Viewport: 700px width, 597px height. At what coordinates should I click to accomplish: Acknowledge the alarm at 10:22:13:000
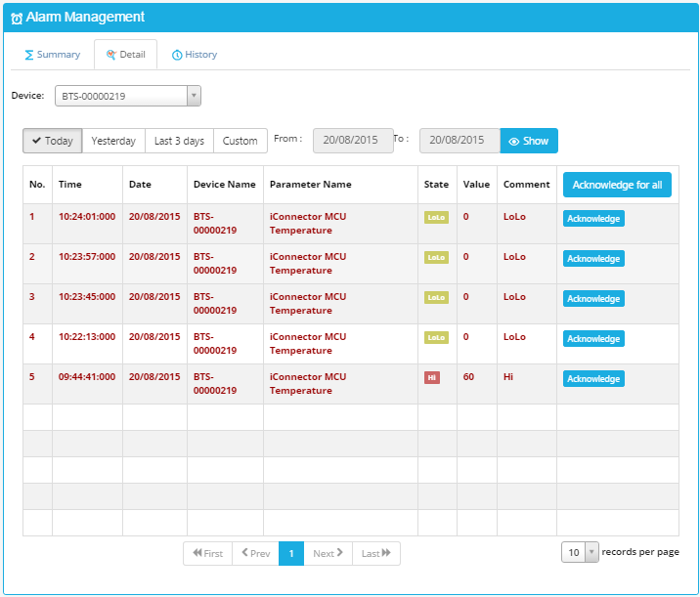click(593, 339)
